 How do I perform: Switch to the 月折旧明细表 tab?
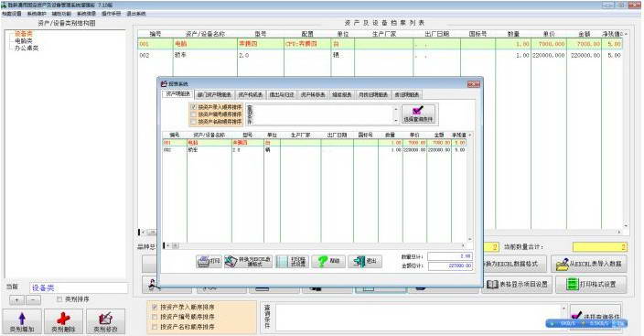373,94
